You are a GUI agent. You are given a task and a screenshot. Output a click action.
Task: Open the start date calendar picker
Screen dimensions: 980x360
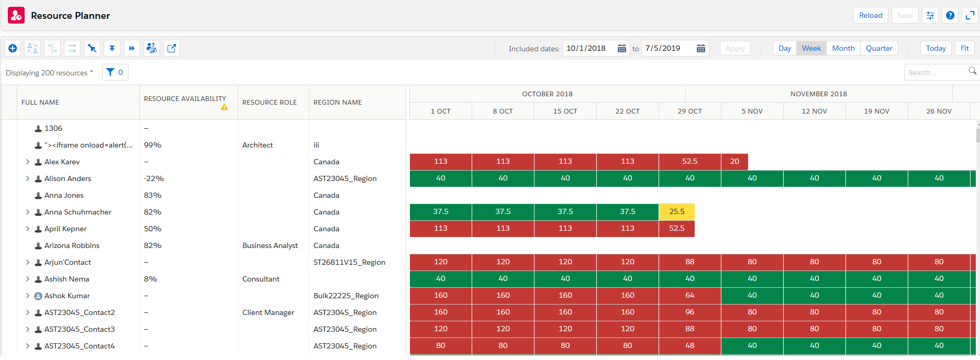click(622, 48)
